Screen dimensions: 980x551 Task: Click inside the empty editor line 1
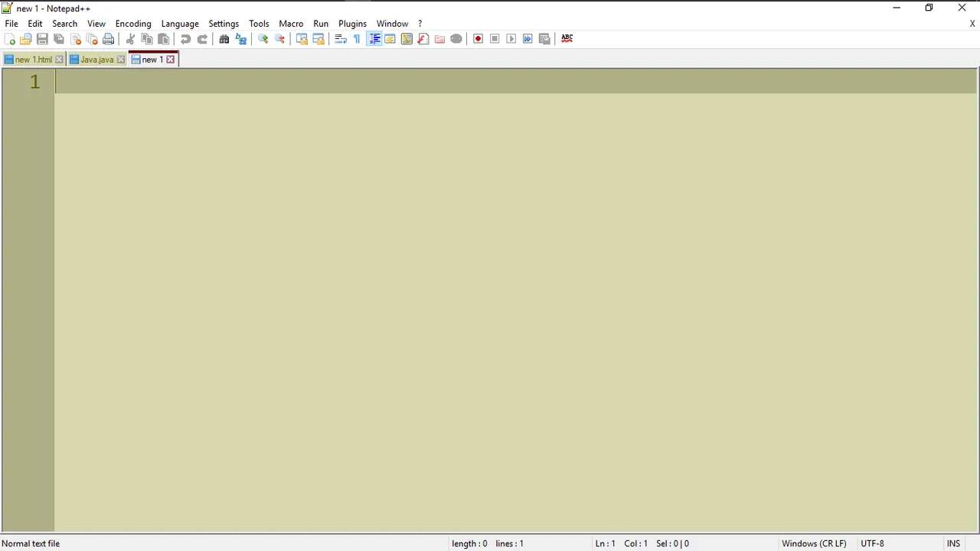pos(515,82)
